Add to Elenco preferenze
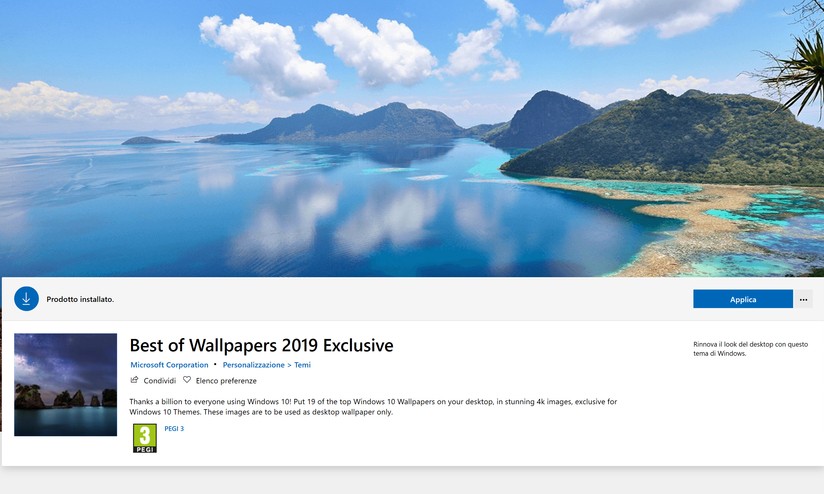Image resolution: width=824 pixels, height=494 pixels. tap(226, 380)
